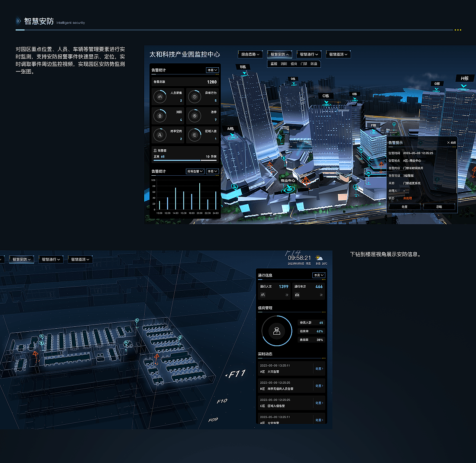Click the 报警器 siren icon

155,150
